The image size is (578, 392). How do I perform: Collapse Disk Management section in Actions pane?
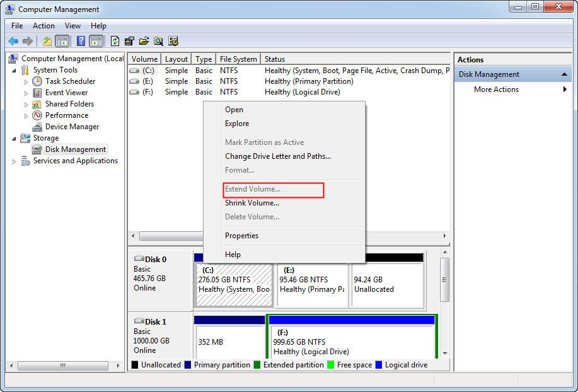pyautogui.click(x=564, y=74)
